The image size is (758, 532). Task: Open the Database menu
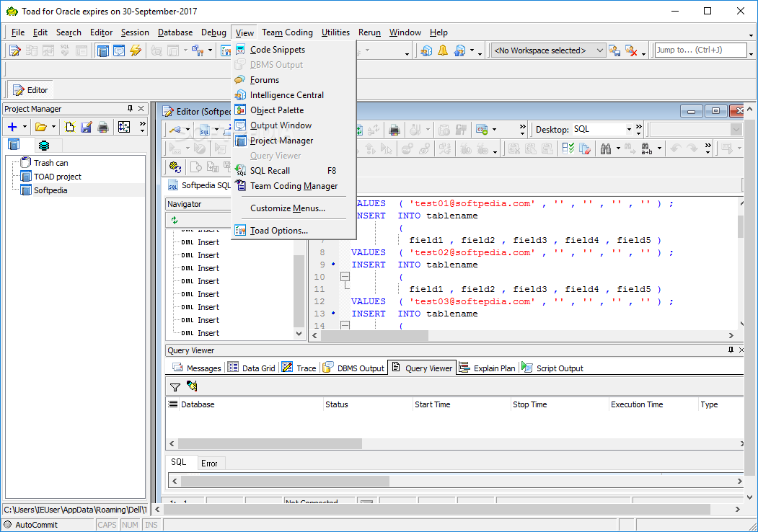pyautogui.click(x=175, y=32)
